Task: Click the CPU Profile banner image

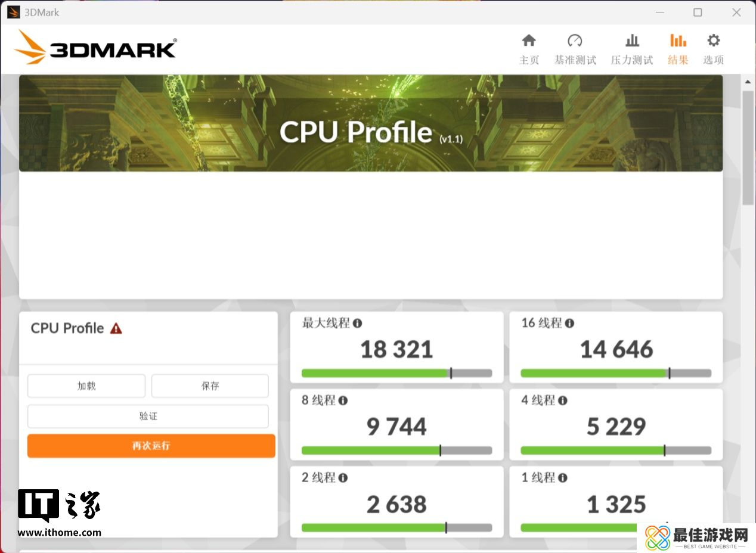Action: pos(371,123)
